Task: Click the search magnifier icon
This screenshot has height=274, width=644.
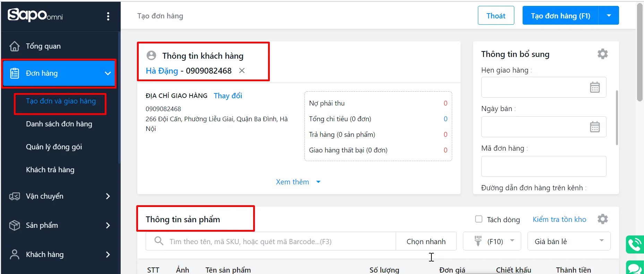Action: 159,241
